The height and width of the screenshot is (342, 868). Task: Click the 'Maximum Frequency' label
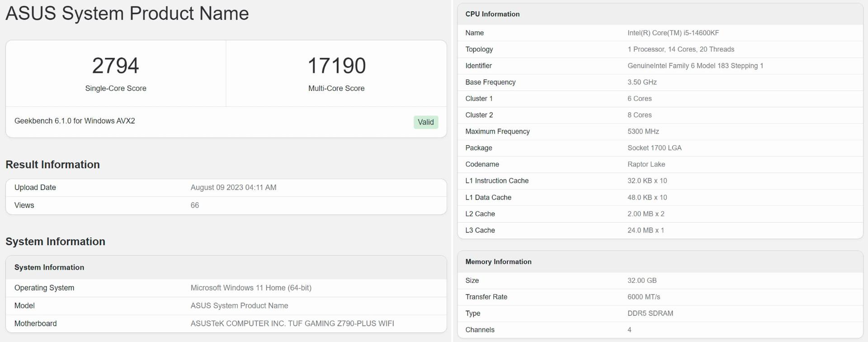[x=498, y=132]
